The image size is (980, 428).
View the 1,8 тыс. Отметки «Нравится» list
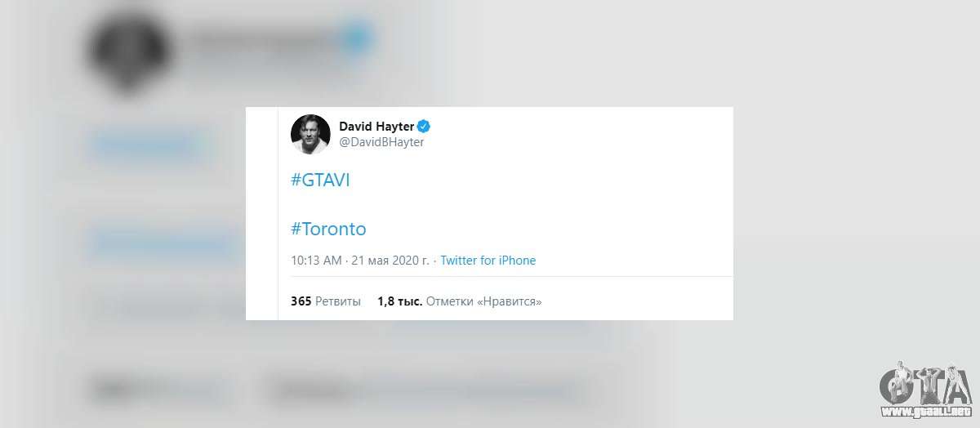[x=460, y=301]
